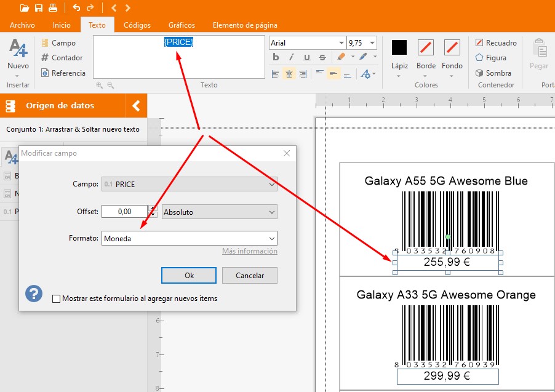Expand the Arial font family dropdown
Viewport: 555px width, 392px height.
click(x=341, y=43)
